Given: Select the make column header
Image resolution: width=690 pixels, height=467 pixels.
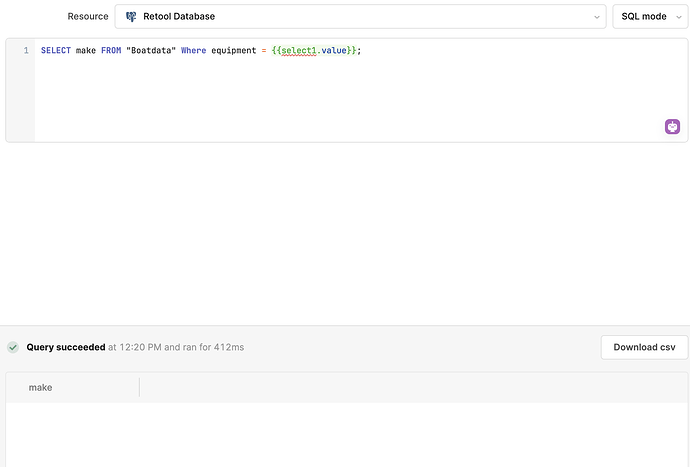Looking at the screenshot, I should point(40,387).
